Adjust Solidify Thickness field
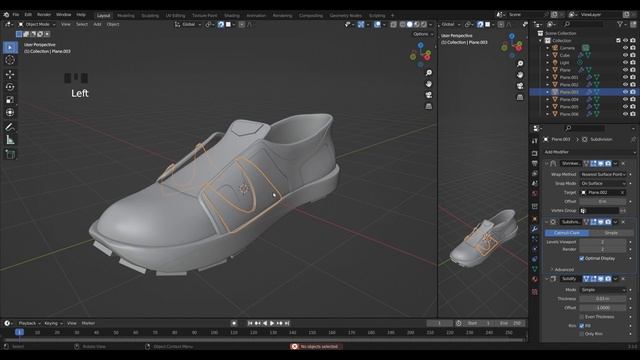Screen dimensions: 640x360 coord(603,299)
